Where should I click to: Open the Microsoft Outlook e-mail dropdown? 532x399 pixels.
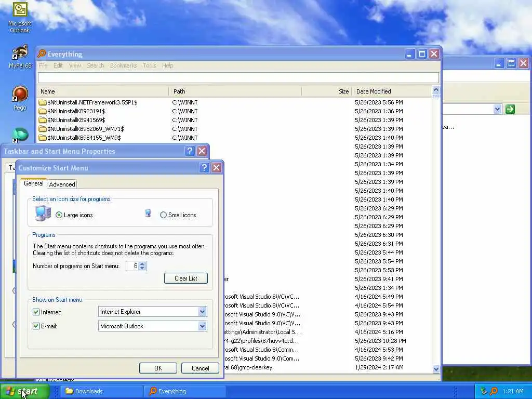[x=202, y=326]
